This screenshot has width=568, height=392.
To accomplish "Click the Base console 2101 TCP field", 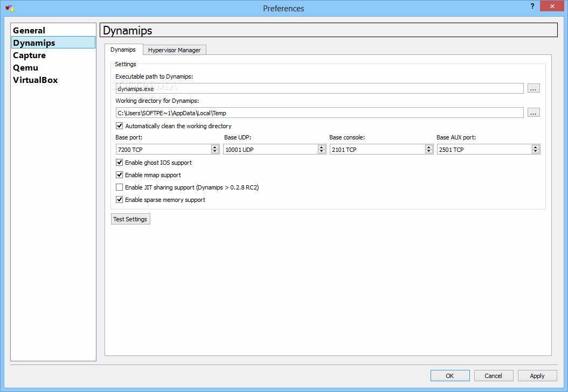I will (377, 150).
